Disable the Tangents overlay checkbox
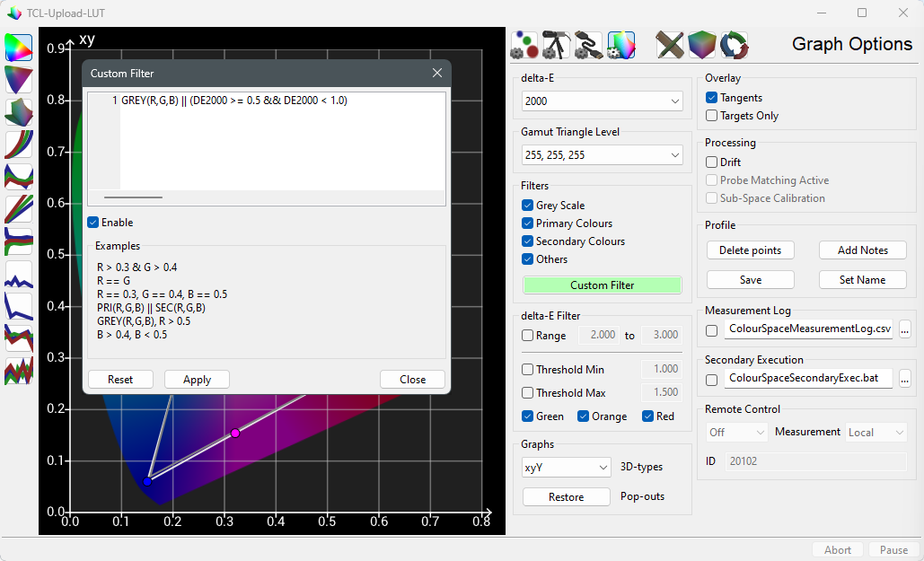The height and width of the screenshot is (561, 924). coord(711,98)
